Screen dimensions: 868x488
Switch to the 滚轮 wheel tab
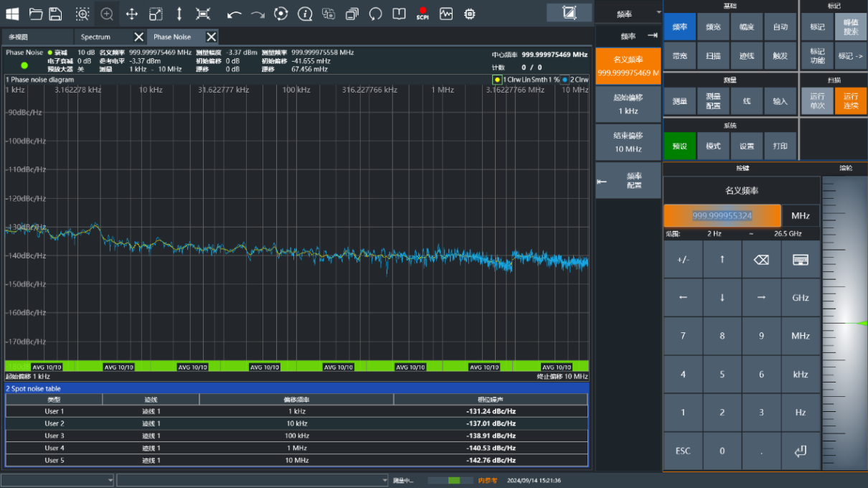pos(846,168)
